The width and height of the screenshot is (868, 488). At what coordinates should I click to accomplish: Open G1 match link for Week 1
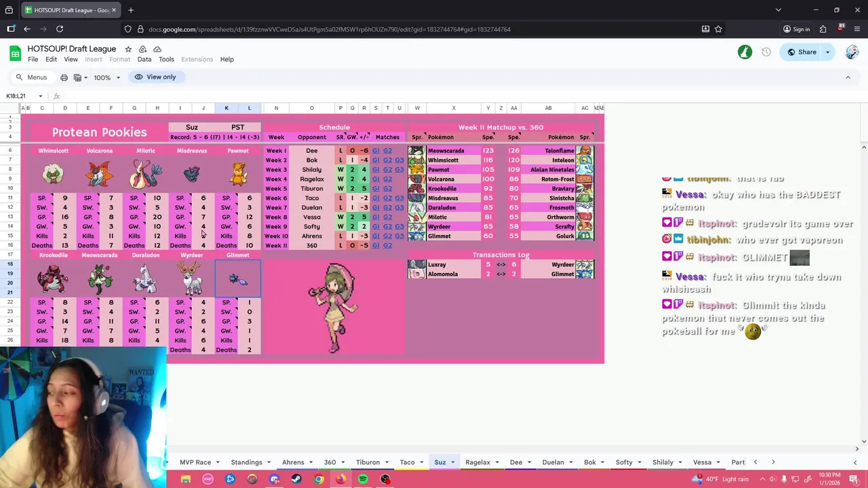pyautogui.click(x=376, y=150)
